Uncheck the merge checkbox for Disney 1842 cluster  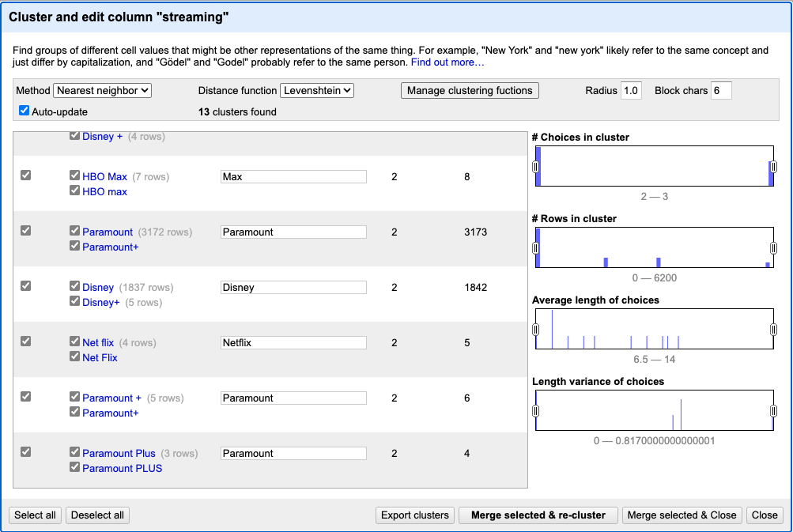[26, 285]
